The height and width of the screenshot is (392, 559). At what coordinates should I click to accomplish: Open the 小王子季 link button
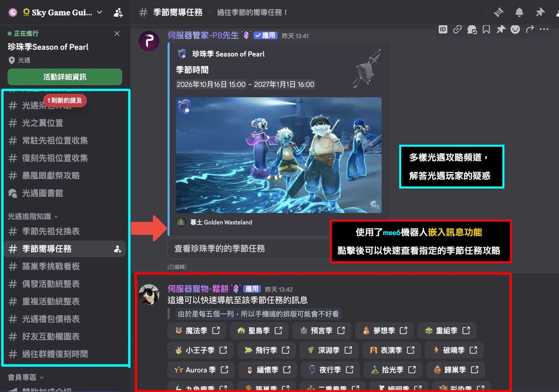[200, 350]
